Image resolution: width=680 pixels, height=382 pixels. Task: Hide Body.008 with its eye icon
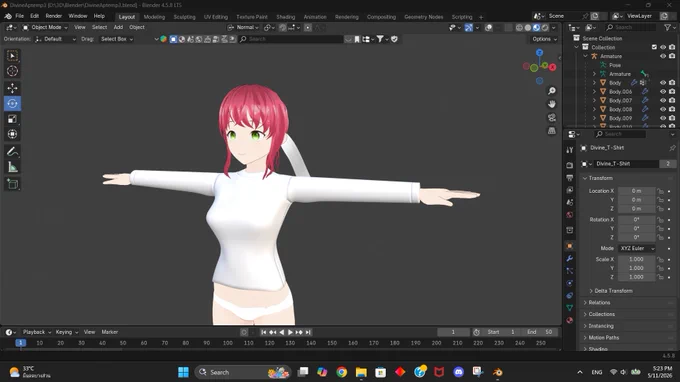pos(663,109)
